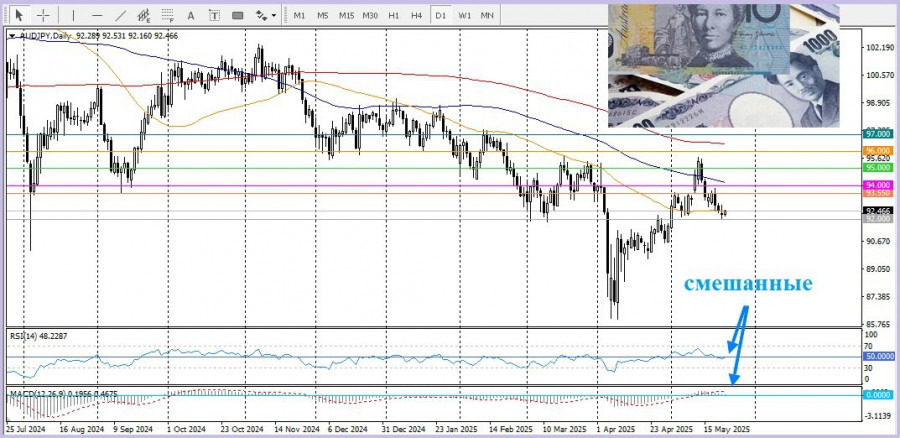
Task: Select the Fibonacci retracement tool
Action: pyautogui.click(x=171, y=16)
